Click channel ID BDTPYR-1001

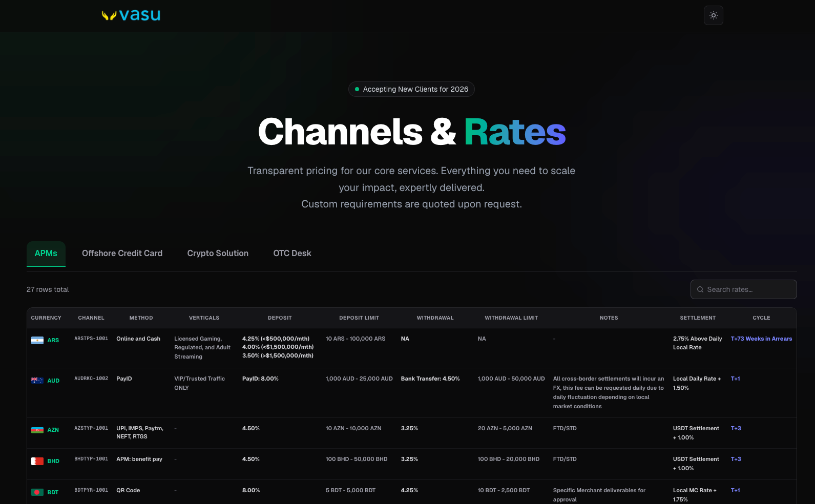91,490
